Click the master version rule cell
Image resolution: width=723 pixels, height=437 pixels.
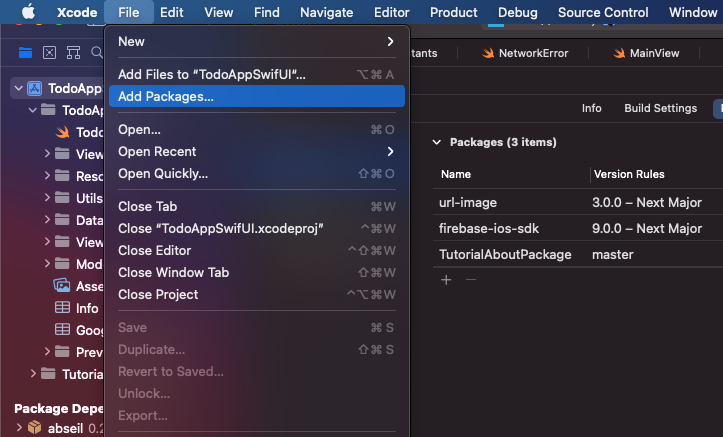pyautogui.click(x=612, y=254)
